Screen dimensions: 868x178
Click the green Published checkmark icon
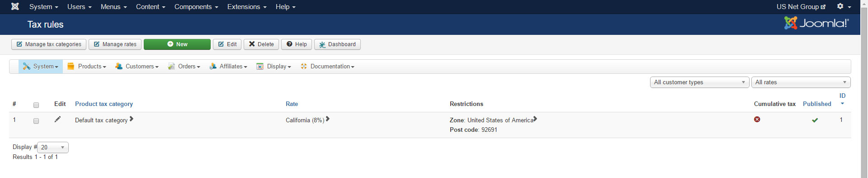pyautogui.click(x=815, y=120)
